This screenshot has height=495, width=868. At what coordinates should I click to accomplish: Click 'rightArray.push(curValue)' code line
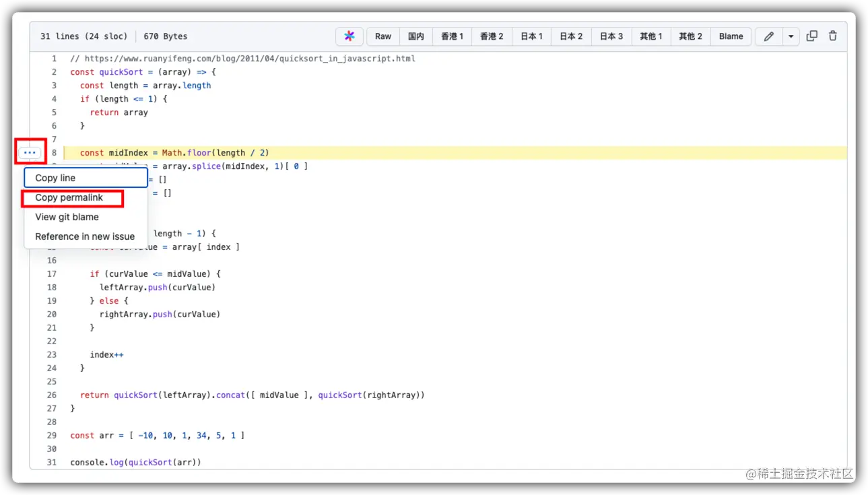point(160,315)
